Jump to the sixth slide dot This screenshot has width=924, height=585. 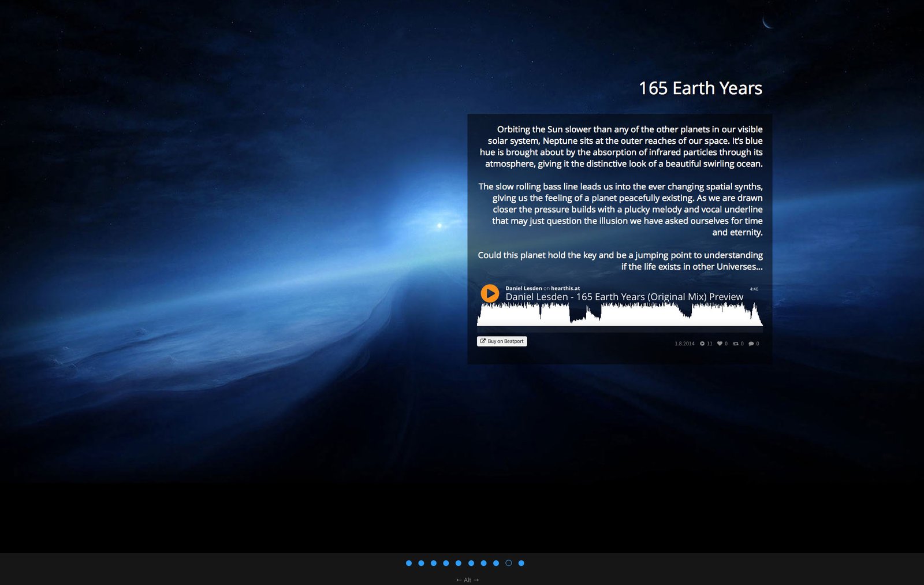(x=471, y=563)
